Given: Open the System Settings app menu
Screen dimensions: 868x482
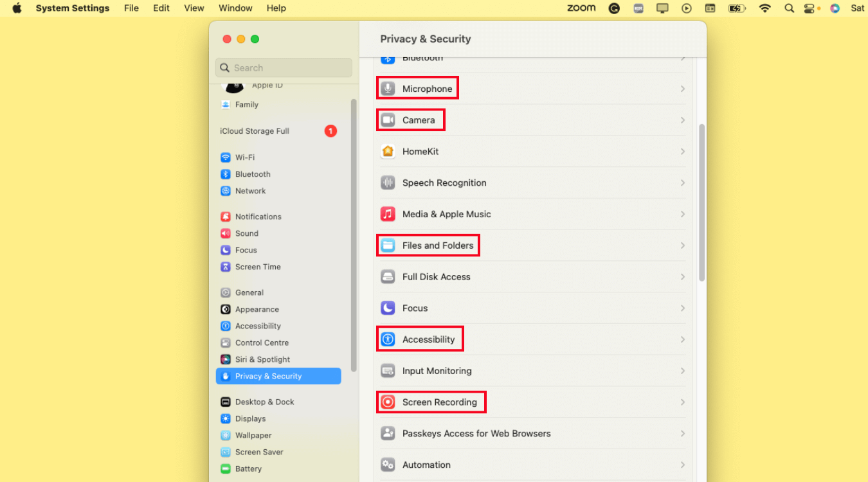Looking at the screenshot, I should pyautogui.click(x=73, y=8).
